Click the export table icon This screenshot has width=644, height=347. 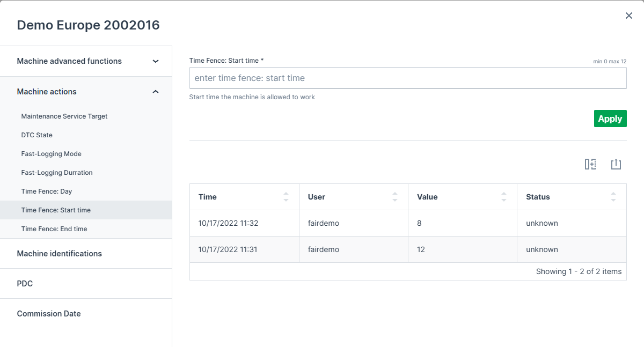[x=616, y=164]
